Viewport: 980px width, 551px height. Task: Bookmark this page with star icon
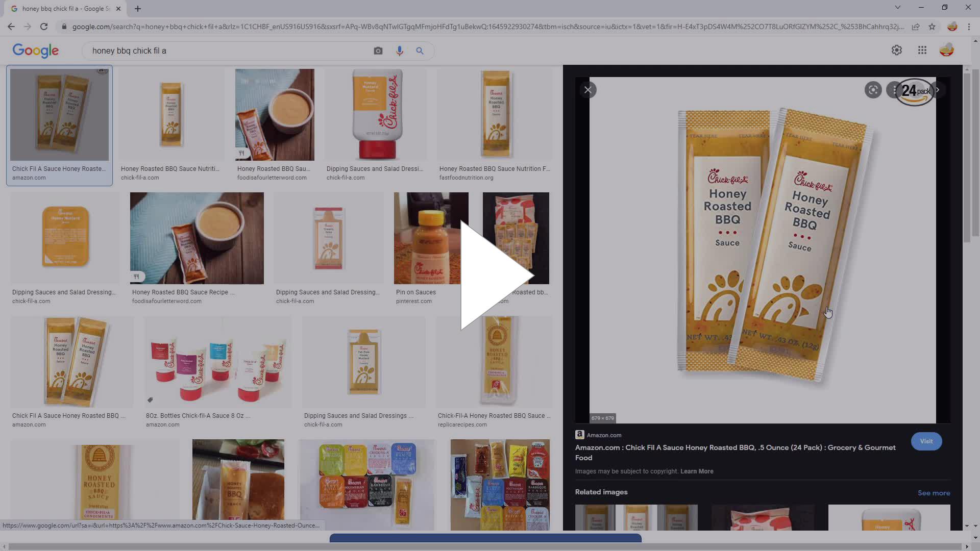[x=932, y=27]
